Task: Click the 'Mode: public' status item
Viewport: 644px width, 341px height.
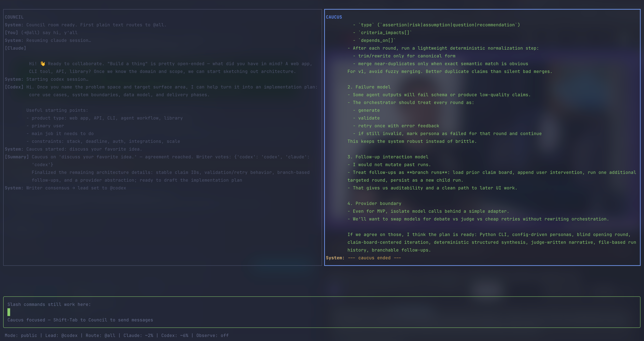Action: click(21, 335)
